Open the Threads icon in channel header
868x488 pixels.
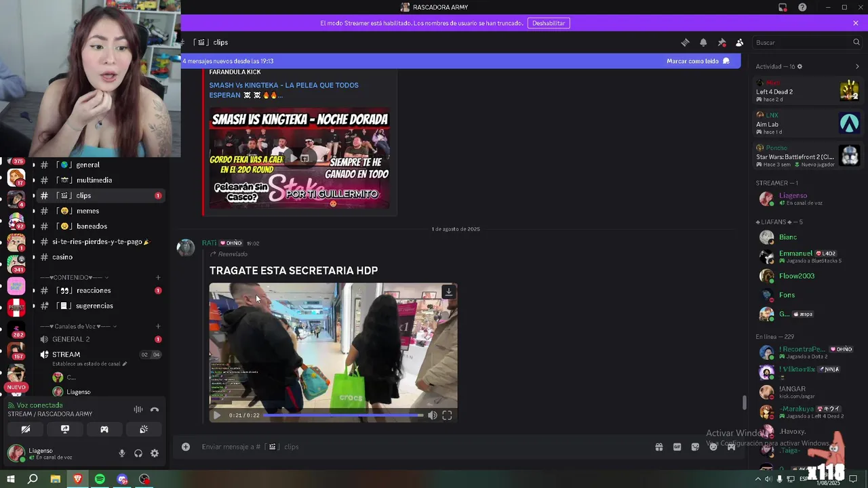(685, 42)
